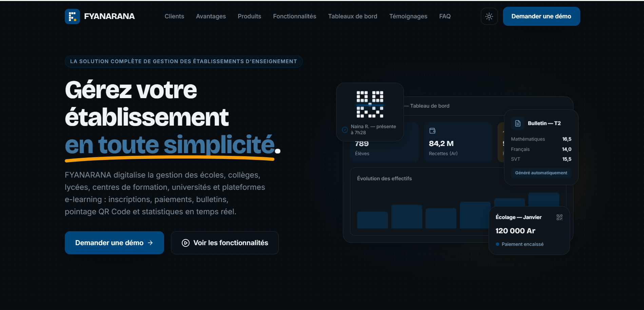Click 'Bulletin — T2' title

tap(544, 123)
